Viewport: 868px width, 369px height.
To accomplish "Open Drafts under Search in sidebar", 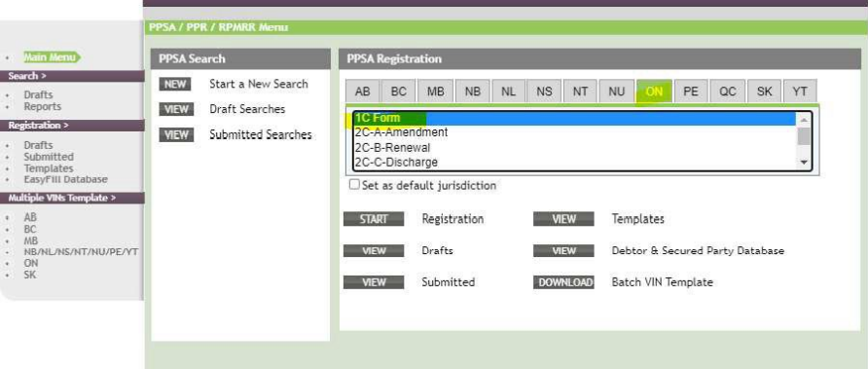I will point(38,94).
